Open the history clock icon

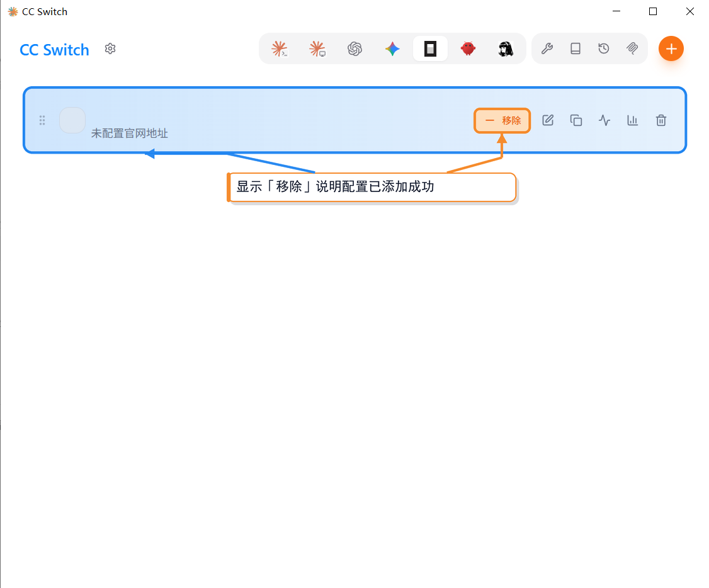pos(604,48)
